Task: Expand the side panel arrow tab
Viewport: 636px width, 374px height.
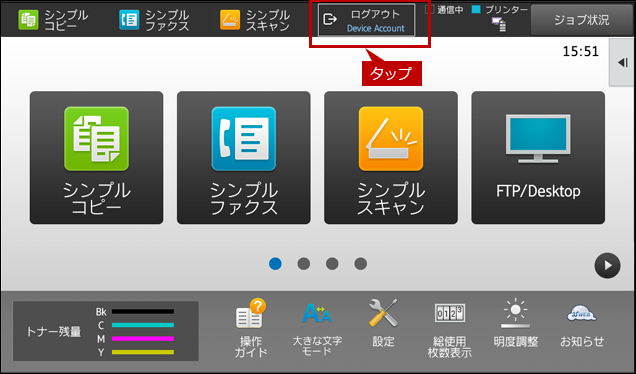Action: coord(622,62)
